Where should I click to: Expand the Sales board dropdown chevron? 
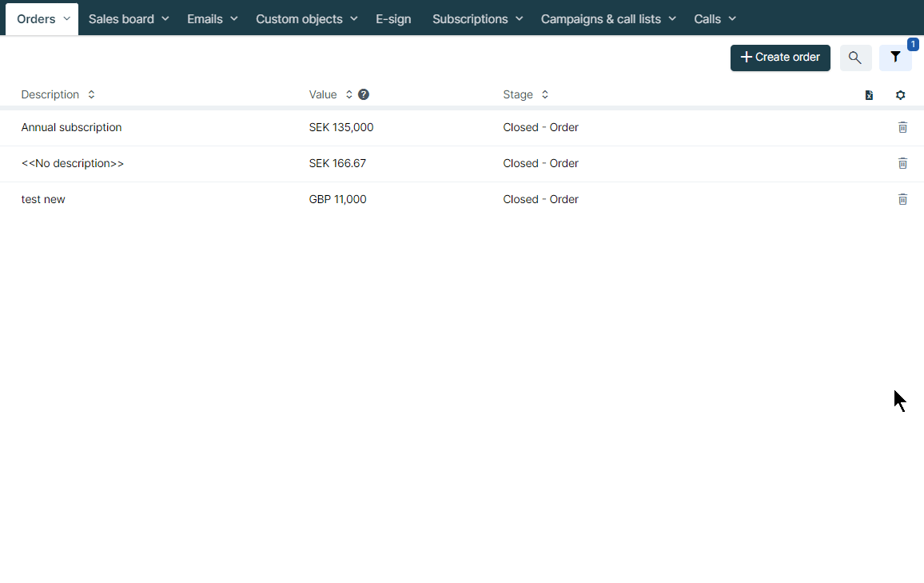(x=165, y=19)
